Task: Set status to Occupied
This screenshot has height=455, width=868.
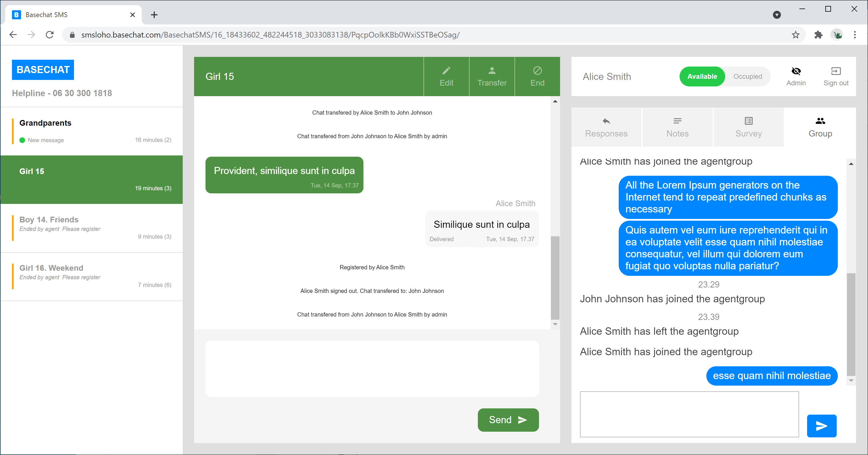Action: point(747,76)
